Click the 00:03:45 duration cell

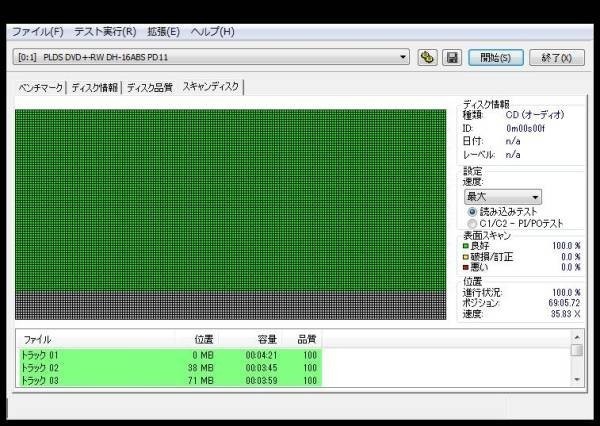pyautogui.click(x=261, y=368)
